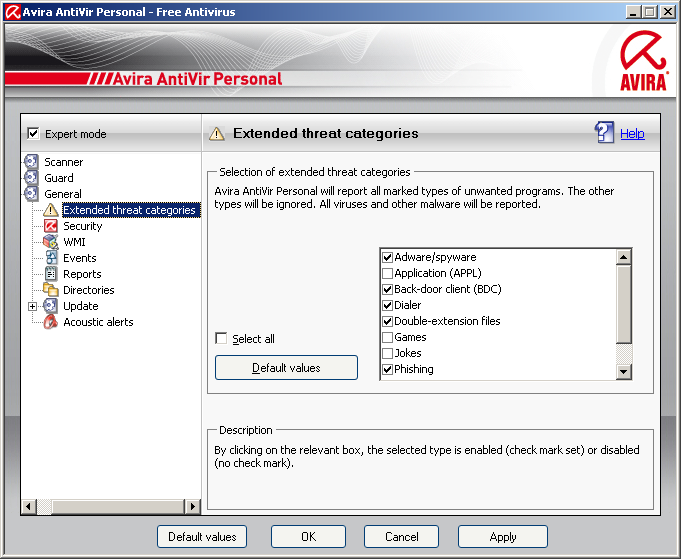This screenshot has width=681, height=559.
Task: Click the OK button
Action: 308,537
